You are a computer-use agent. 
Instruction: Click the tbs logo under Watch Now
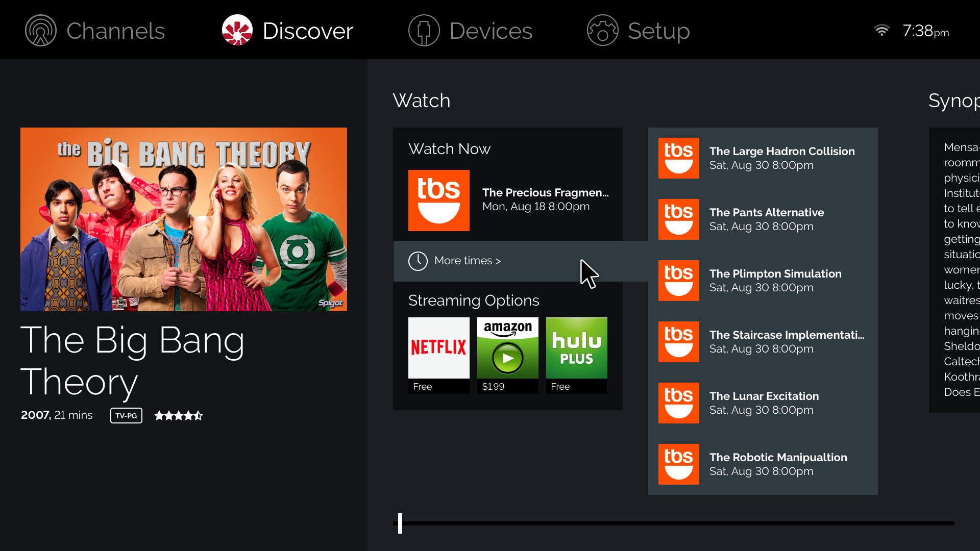coord(439,201)
